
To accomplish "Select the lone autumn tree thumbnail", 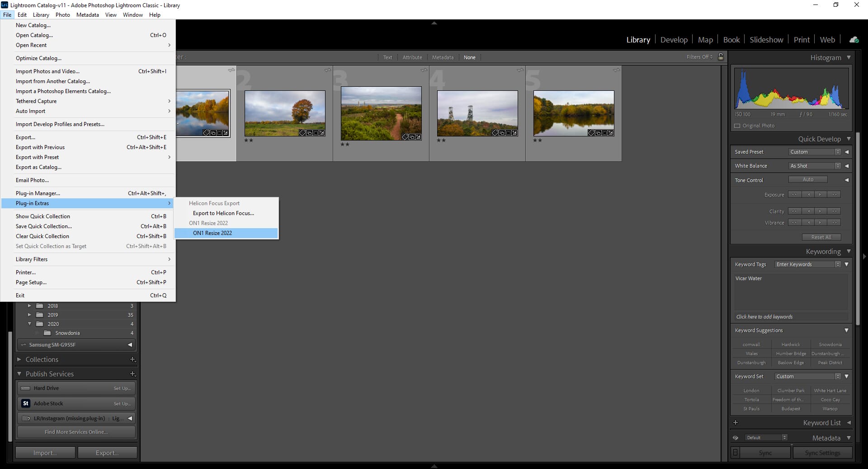I will [285, 113].
